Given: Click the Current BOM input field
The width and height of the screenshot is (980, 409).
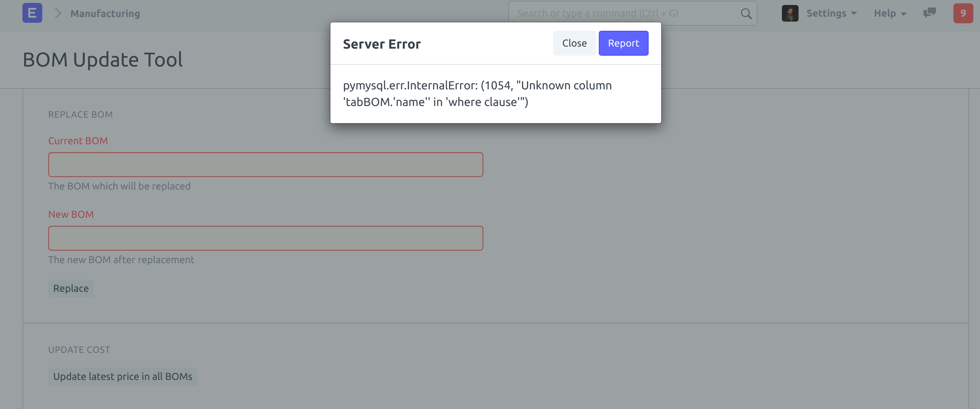Looking at the screenshot, I should [265, 164].
